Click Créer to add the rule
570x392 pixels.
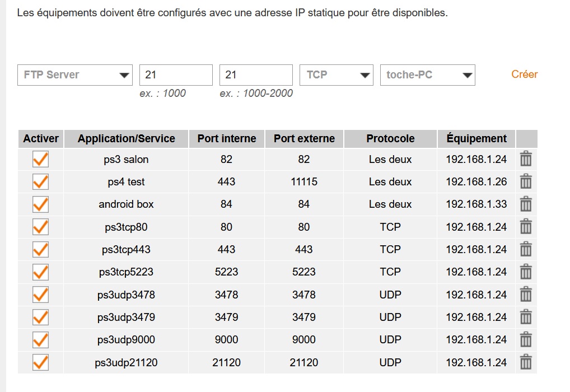point(524,74)
